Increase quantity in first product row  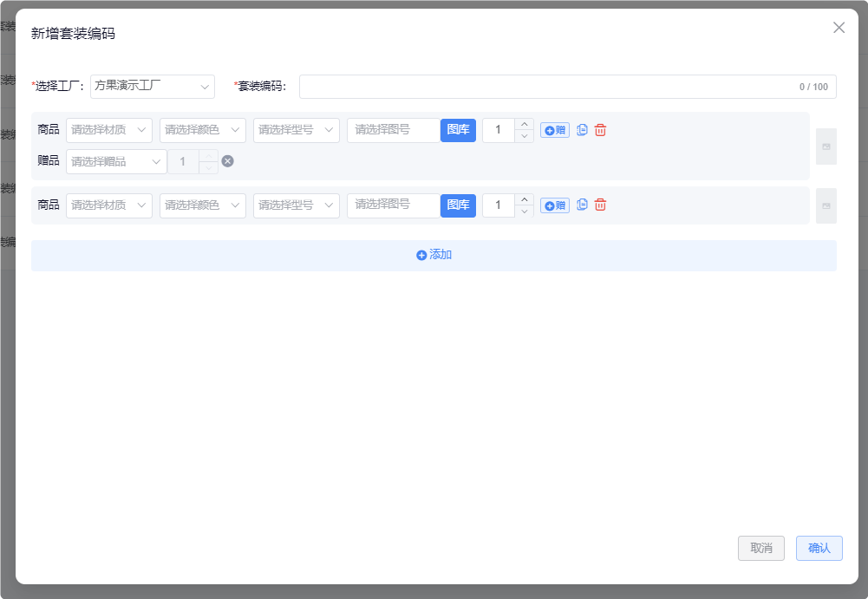(x=525, y=124)
